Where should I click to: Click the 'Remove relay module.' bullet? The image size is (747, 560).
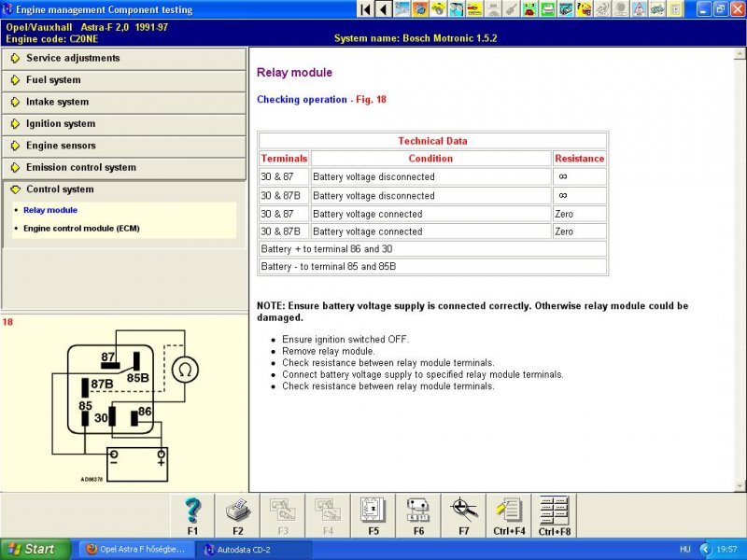click(x=329, y=352)
